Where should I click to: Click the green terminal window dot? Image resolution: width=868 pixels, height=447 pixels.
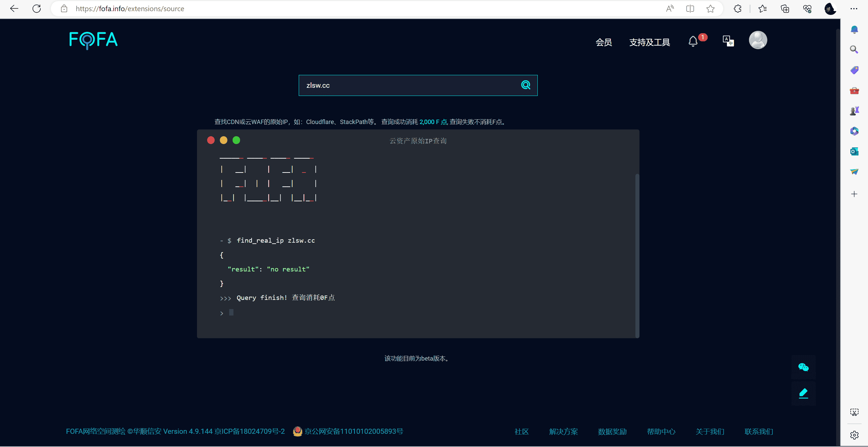236,140
